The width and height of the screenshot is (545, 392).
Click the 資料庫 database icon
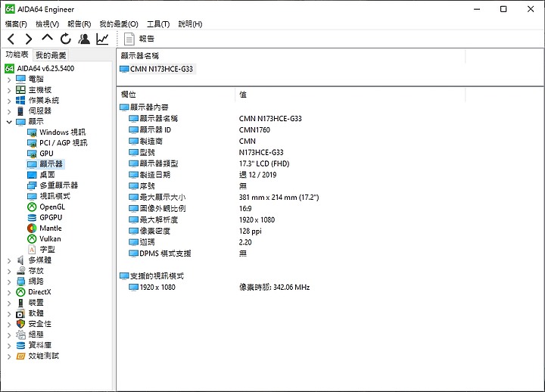click(20, 345)
